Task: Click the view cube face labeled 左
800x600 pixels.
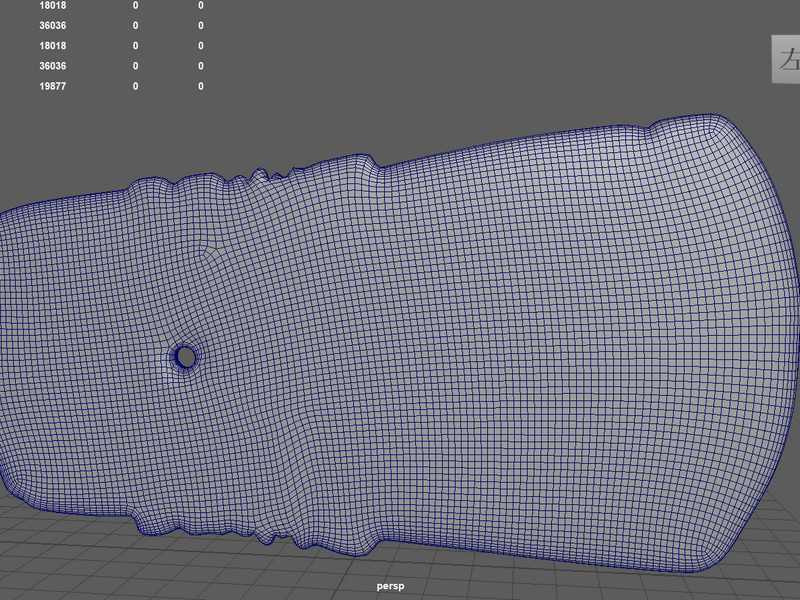Action: (x=786, y=59)
